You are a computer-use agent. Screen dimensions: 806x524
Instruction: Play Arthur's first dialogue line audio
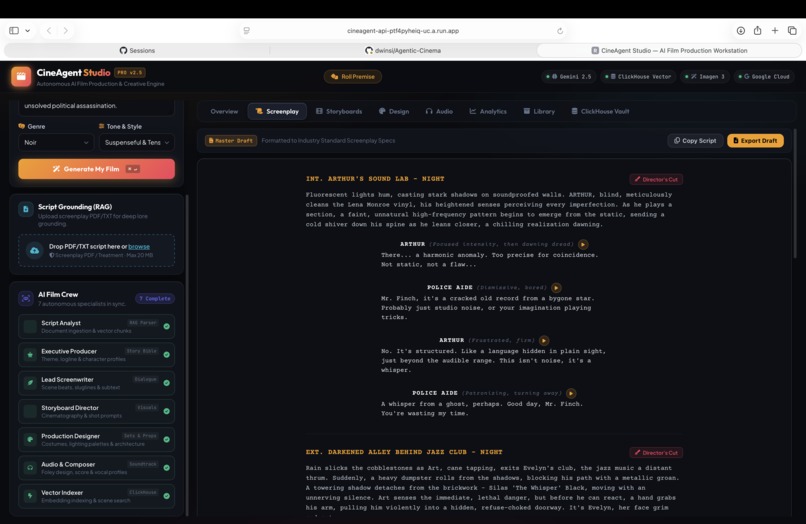[x=582, y=244]
